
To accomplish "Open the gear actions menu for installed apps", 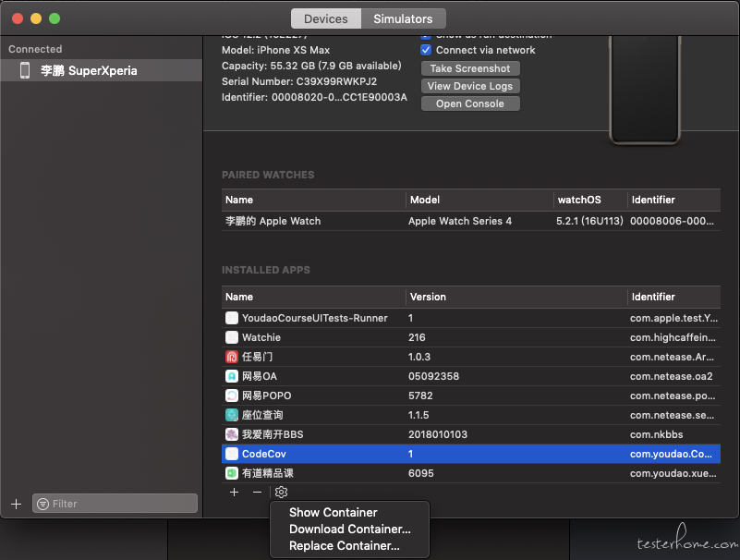I will pyautogui.click(x=281, y=492).
